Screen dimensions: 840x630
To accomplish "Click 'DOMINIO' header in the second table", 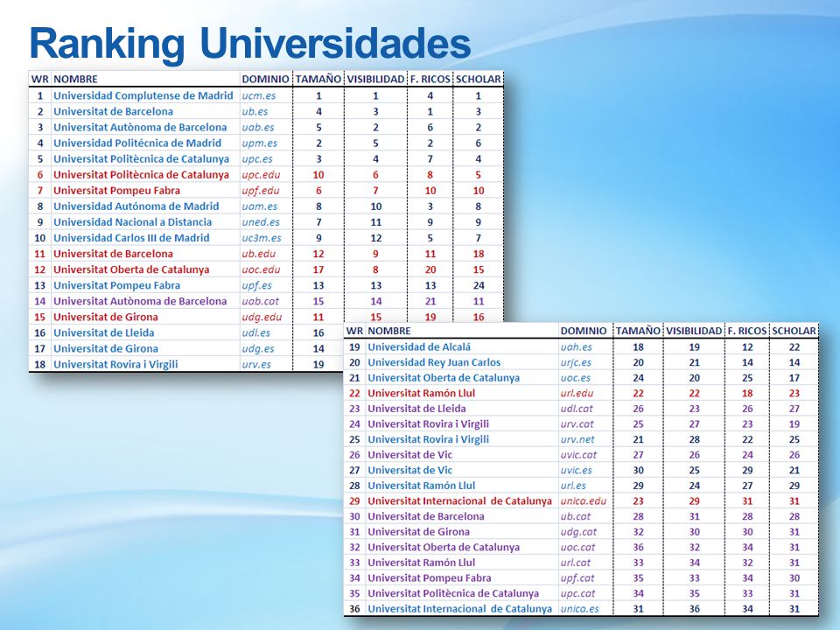I will (584, 331).
